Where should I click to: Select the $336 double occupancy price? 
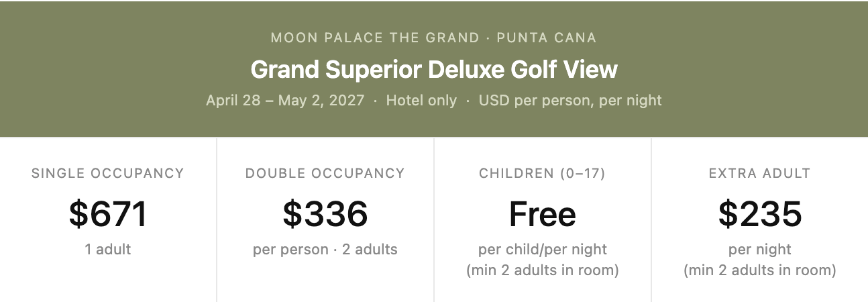click(325, 214)
